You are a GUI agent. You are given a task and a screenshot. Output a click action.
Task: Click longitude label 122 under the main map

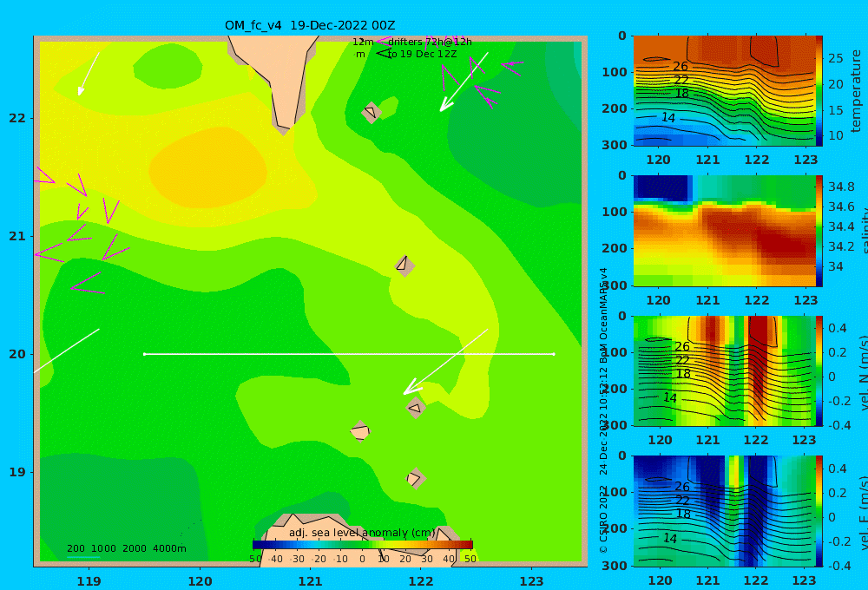421,581
